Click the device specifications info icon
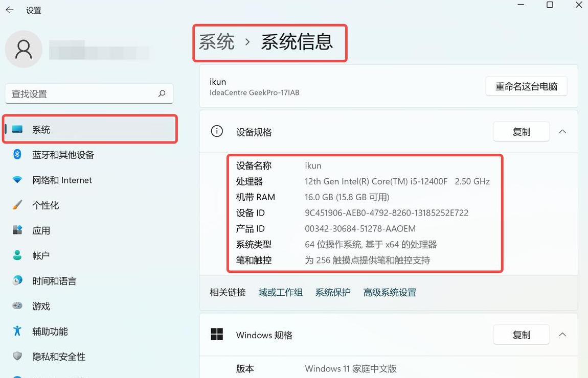The height and width of the screenshot is (378, 588). 217,131
